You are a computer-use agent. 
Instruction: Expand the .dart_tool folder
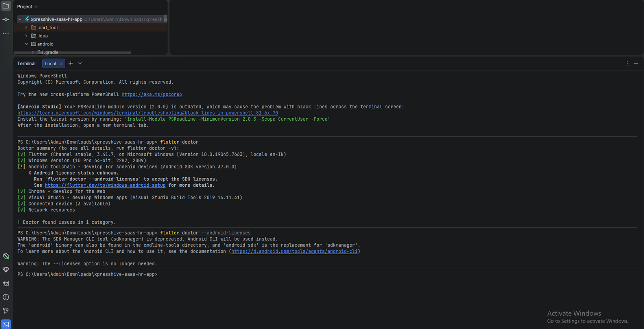pos(27,28)
